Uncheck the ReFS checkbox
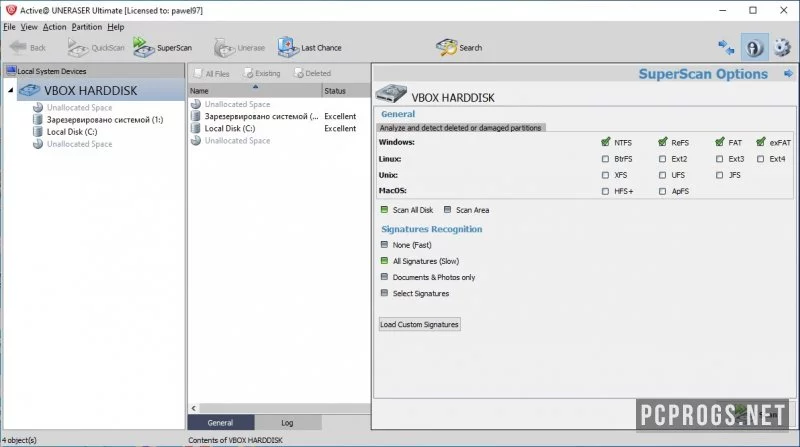Image resolution: width=800 pixels, height=447 pixels. coord(663,142)
